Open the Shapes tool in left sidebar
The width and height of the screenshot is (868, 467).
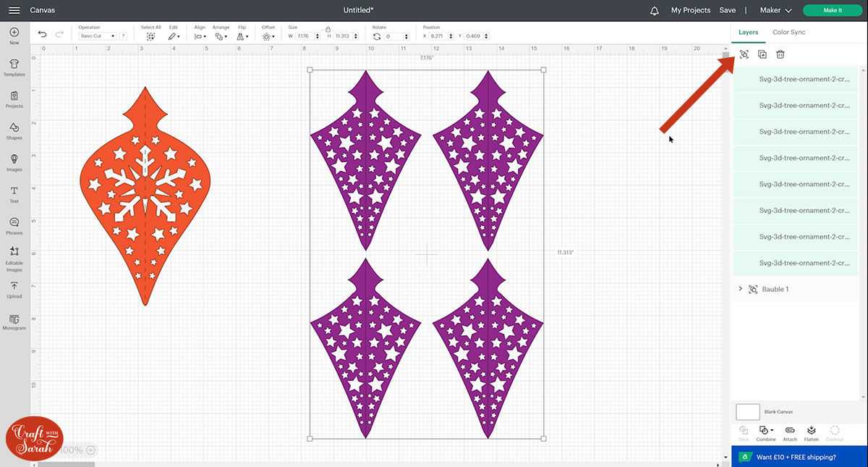coord(14,130)
